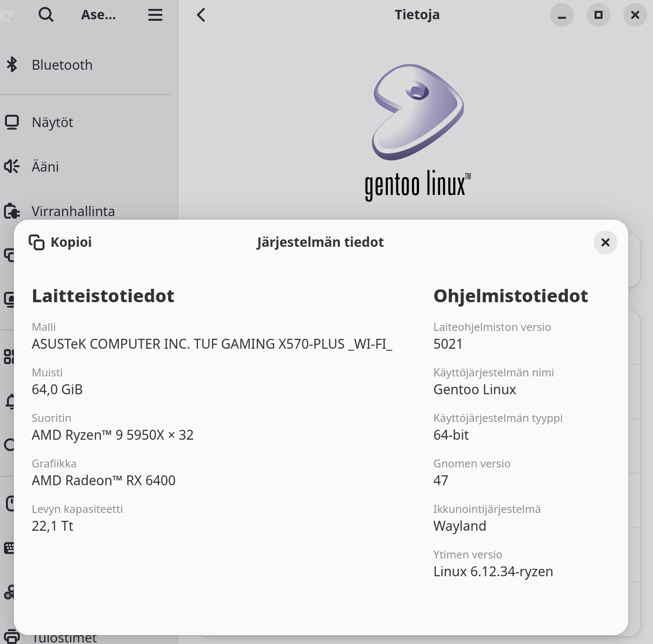The image size is (653, 644).
Task: Click OS type value 64-bit
Action: coord(451,435)
